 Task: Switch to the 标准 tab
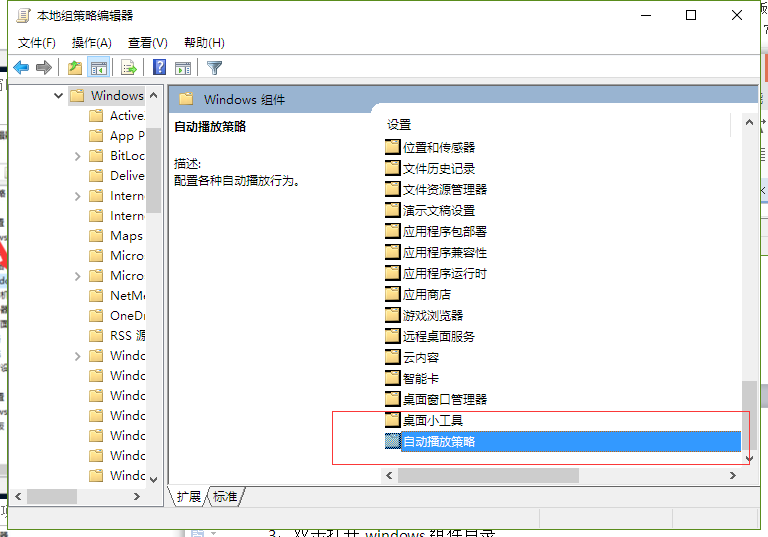225,497
